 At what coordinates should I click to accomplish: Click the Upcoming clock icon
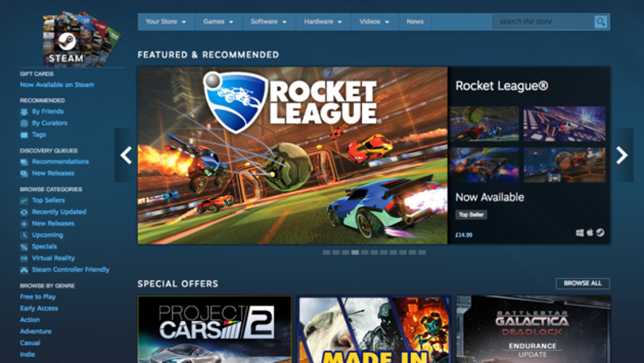24,236
